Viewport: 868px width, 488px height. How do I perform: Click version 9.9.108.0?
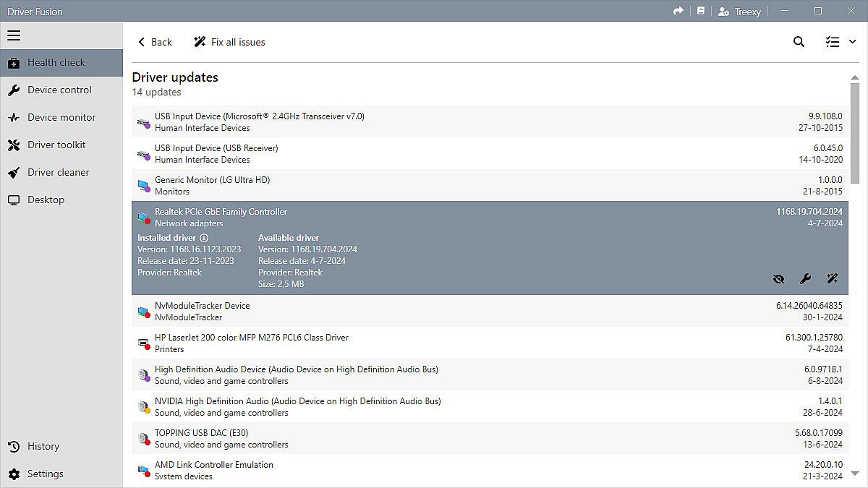(825, 116)
